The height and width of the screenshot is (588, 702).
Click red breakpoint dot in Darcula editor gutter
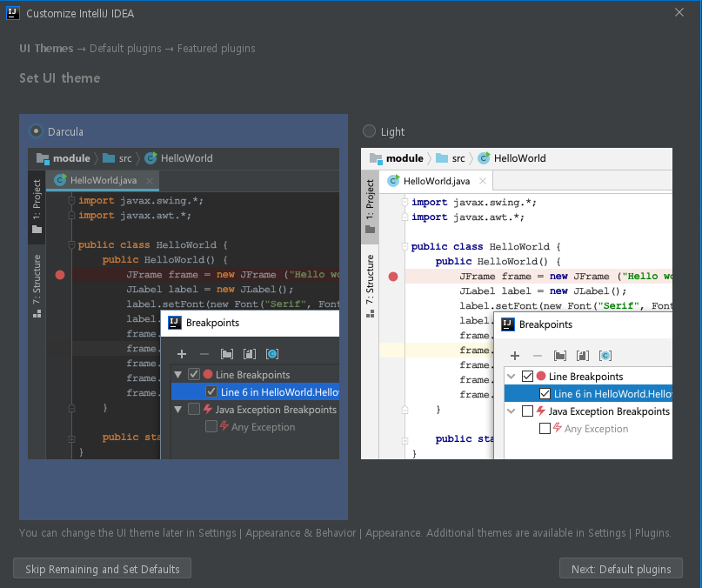coord(60,275)
